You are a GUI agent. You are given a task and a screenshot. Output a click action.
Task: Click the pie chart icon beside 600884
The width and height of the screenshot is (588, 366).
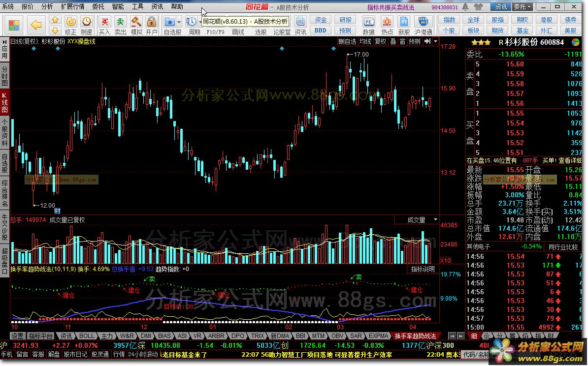coord(576,42)
